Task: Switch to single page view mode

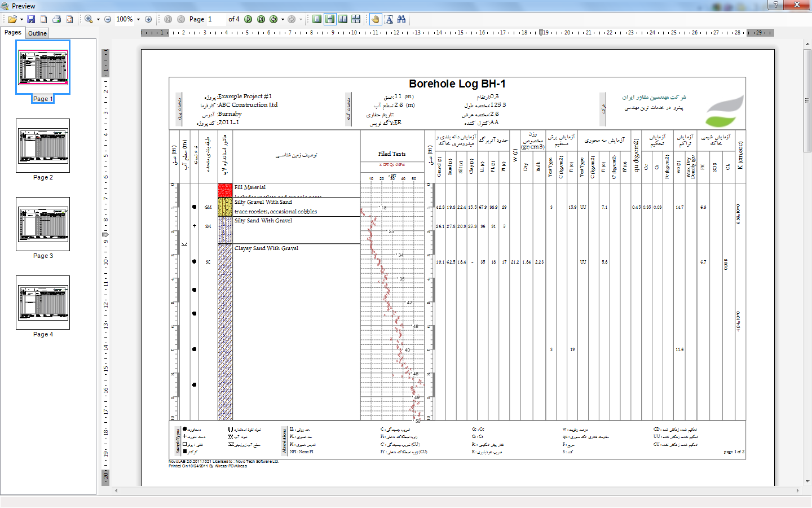Action: 317,19
